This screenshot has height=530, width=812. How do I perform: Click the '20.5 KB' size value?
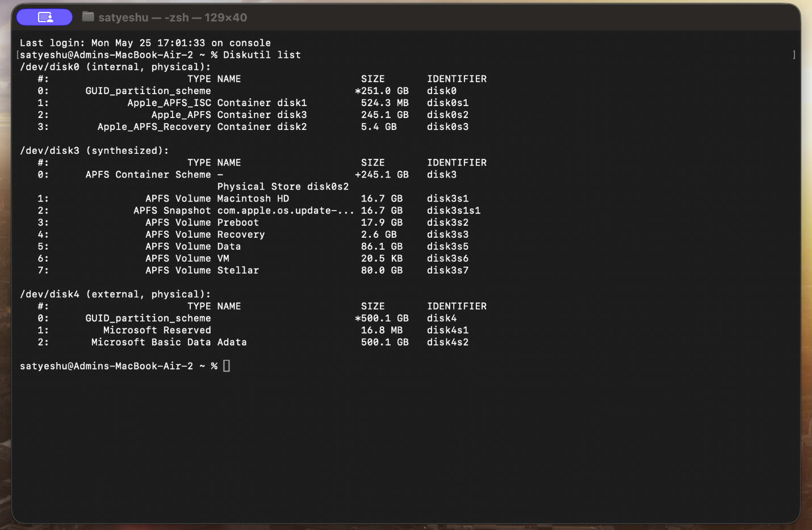pos(382,258)
